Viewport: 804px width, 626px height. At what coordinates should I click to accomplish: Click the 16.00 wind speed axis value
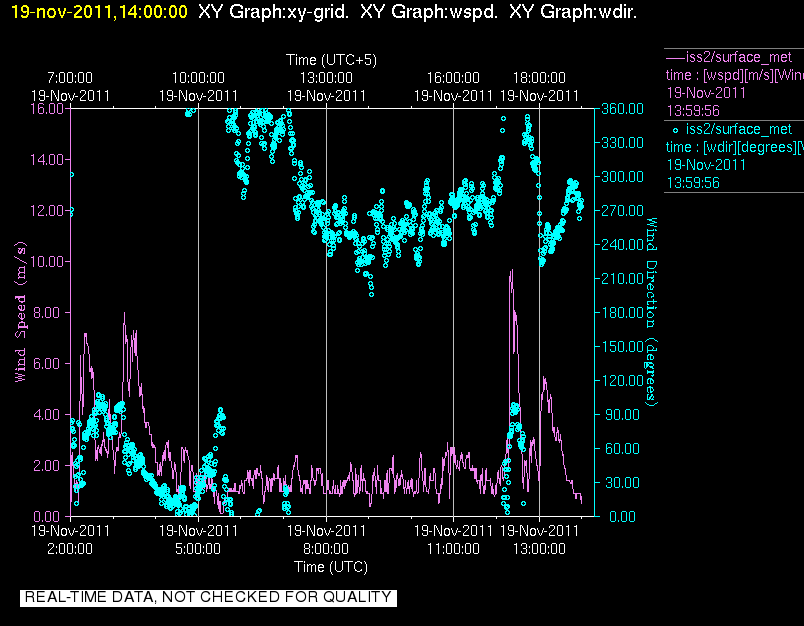[x=49, y=108]
